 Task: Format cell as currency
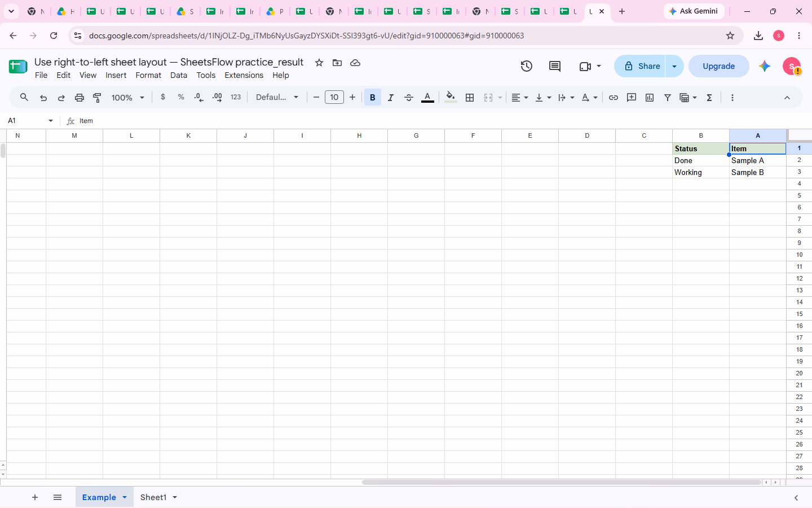[163, 97]
